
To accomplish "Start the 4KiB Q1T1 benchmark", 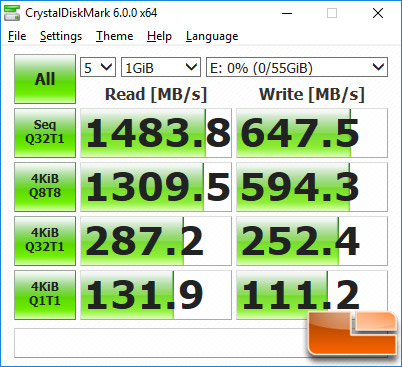I will click(x=45, y=295).
